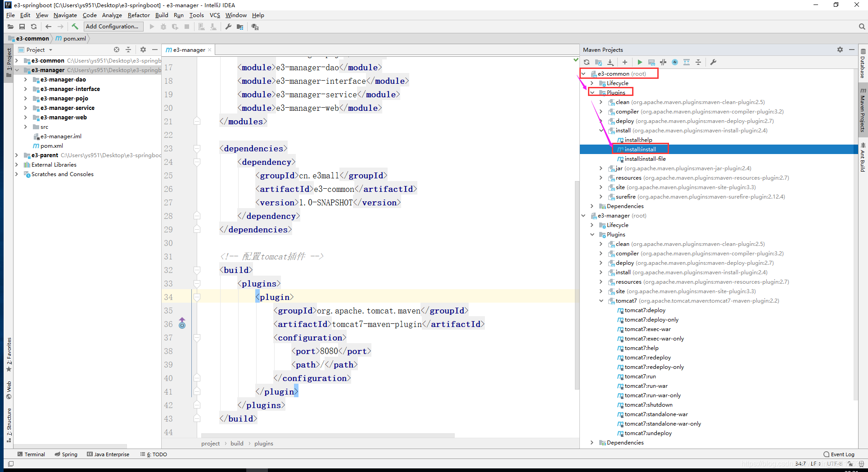Open IDE Settings via main toolbar wrench
Screen dimensions: 868x472
click(228, 27)
